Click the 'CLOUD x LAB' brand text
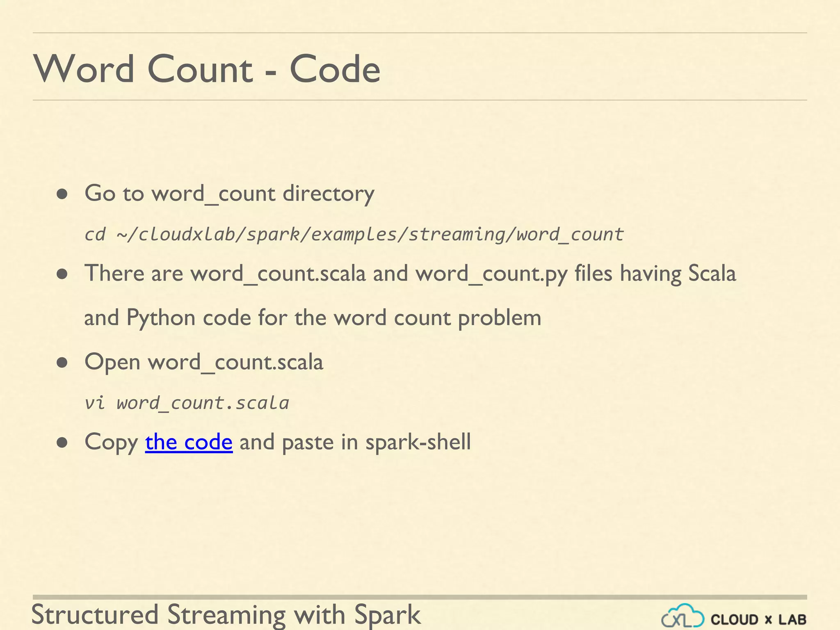 point(758,619)
